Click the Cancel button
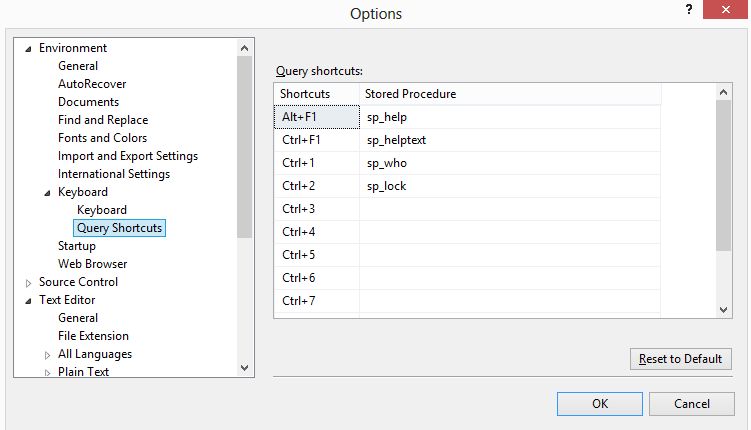This screenshot has height=430, width=751. pos(692,404)
